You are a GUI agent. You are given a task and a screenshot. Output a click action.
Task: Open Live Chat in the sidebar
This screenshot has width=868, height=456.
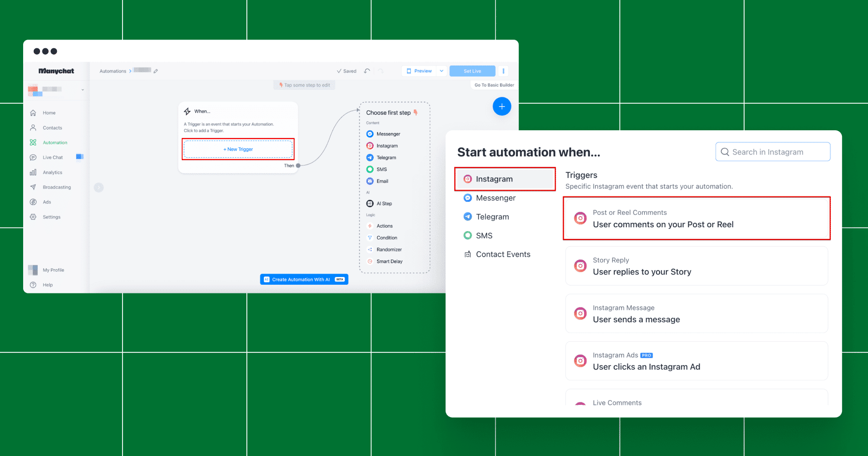point(53,157)
